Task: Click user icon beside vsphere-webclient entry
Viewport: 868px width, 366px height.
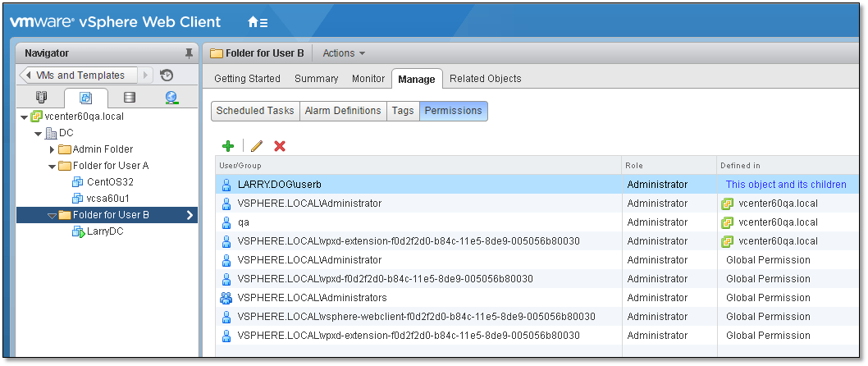Action: click(x=226, y=317)
